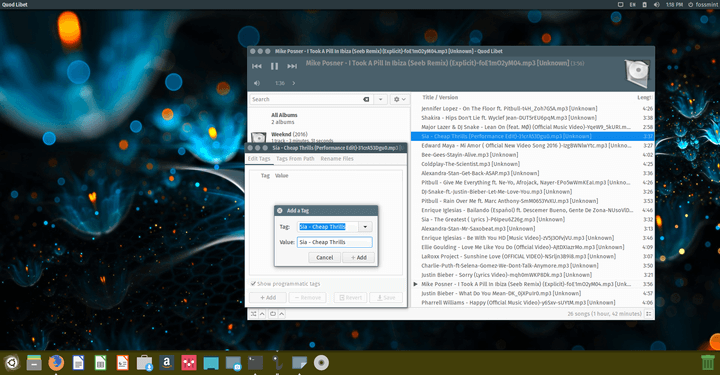Viewport: 720px width, 375px height.
Task: Select the Pitbull - Rain Over Me song
Action: [x=532, y=201]
